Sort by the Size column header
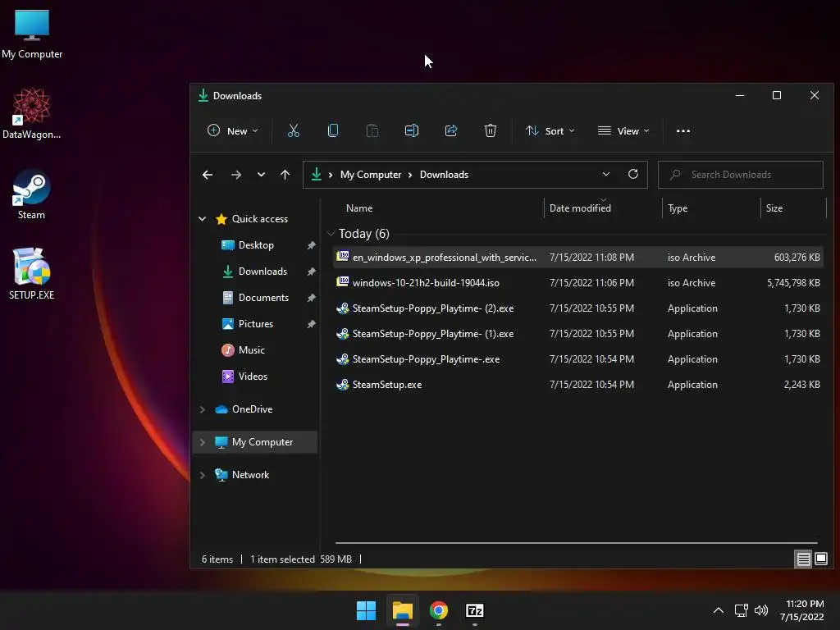 click(774, 208)
